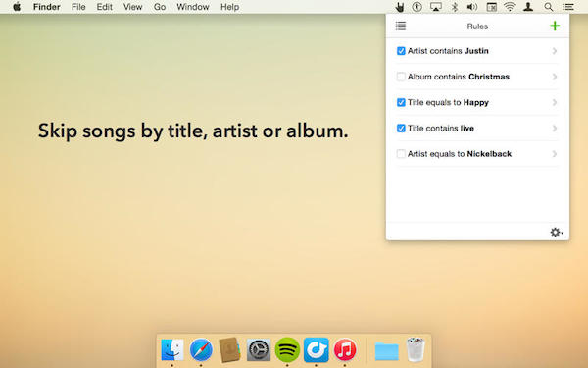
Task: Open System Preferences from the Dock
Action: [259, 350]
